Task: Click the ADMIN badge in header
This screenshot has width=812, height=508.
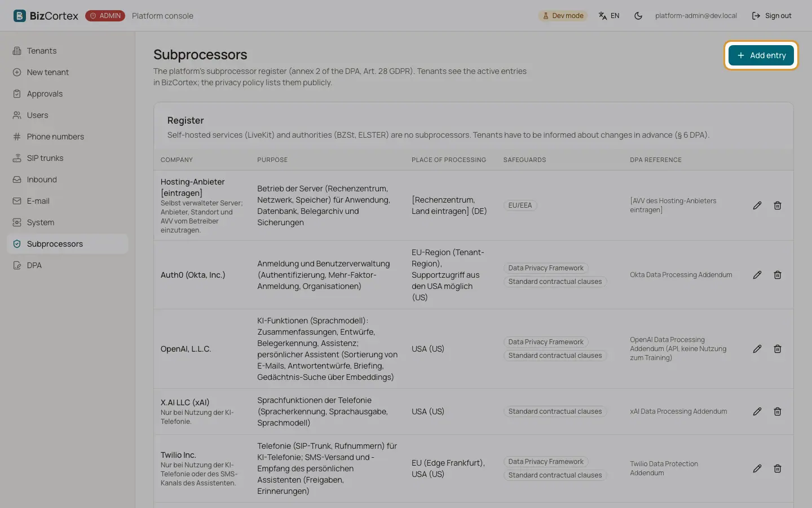Action: [105, 16]
